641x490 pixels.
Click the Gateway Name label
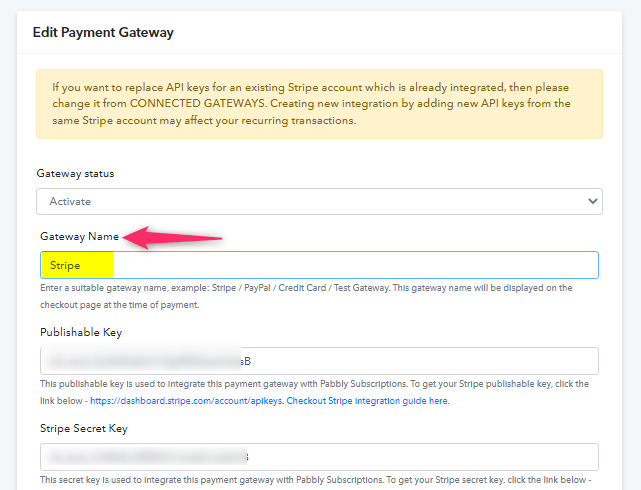point(79,236)
